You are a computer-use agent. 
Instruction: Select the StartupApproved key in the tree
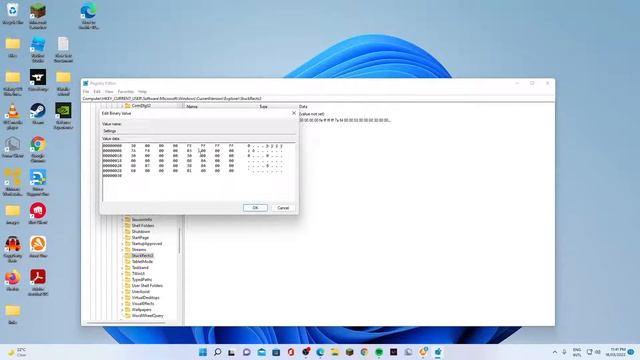(147, 244)
